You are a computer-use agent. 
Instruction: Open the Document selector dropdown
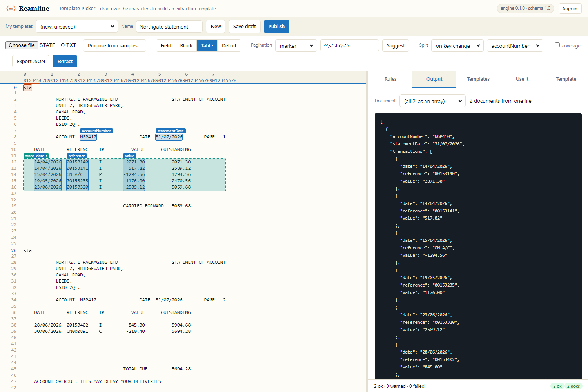(x=432, y=101)
